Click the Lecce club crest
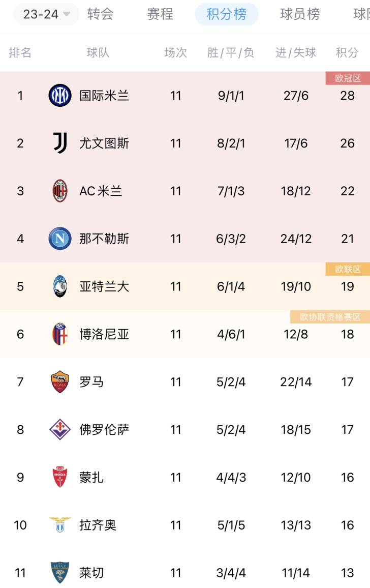This screenshot has height=588, width=370. [60, 573]
